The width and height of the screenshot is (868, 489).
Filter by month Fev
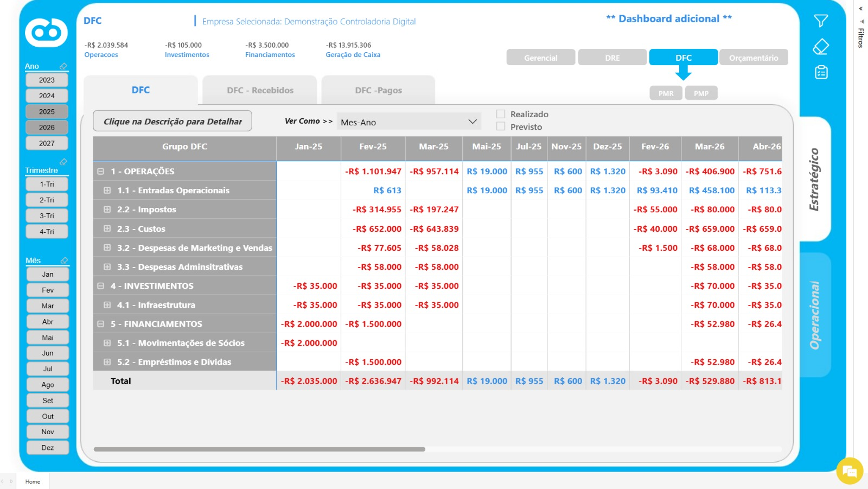(x=48, y=290)
